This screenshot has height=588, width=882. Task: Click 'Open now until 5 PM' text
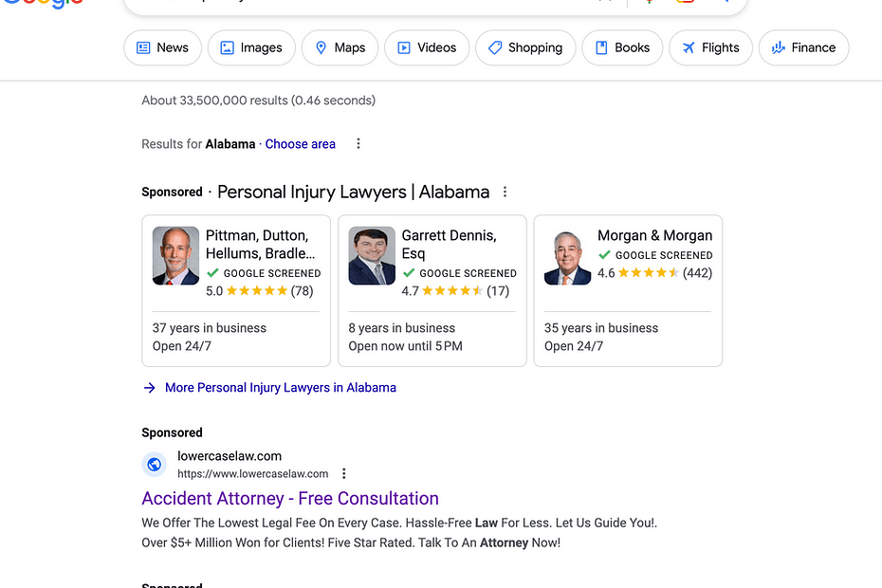406,346
